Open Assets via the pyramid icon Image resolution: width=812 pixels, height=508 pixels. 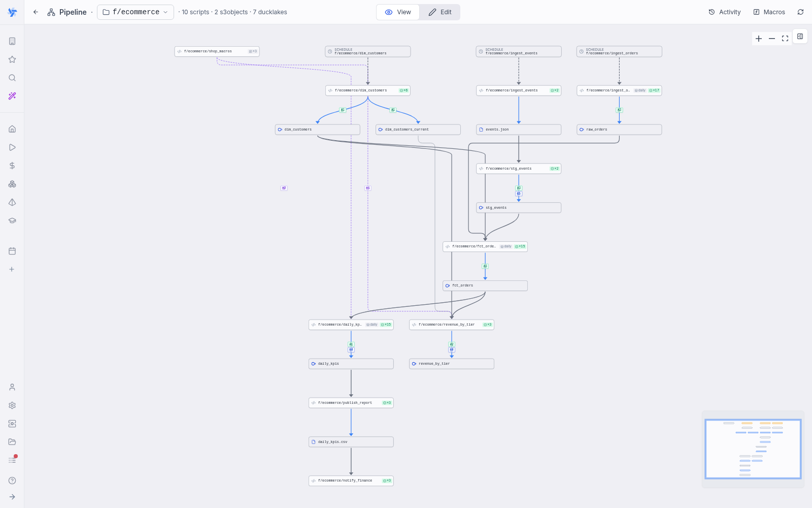(12, 202)
